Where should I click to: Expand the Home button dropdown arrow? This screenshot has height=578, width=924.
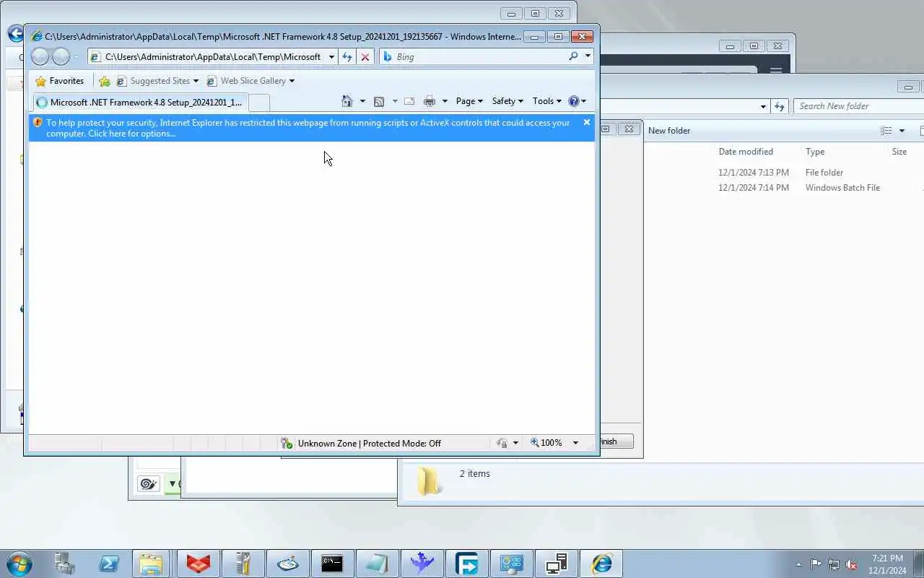pos(362,101)
